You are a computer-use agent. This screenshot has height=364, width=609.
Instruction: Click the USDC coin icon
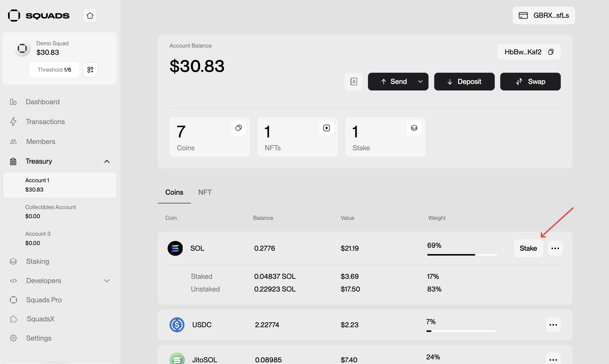[x=177, y=325]
